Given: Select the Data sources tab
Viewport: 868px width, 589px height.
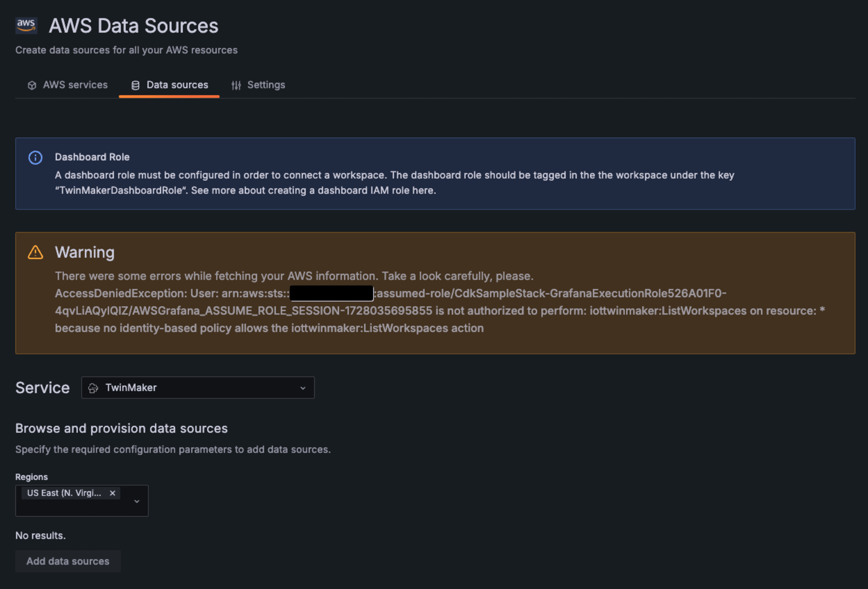Looking at the screenshot, I should pyautogui.click(x=169, y=85).
